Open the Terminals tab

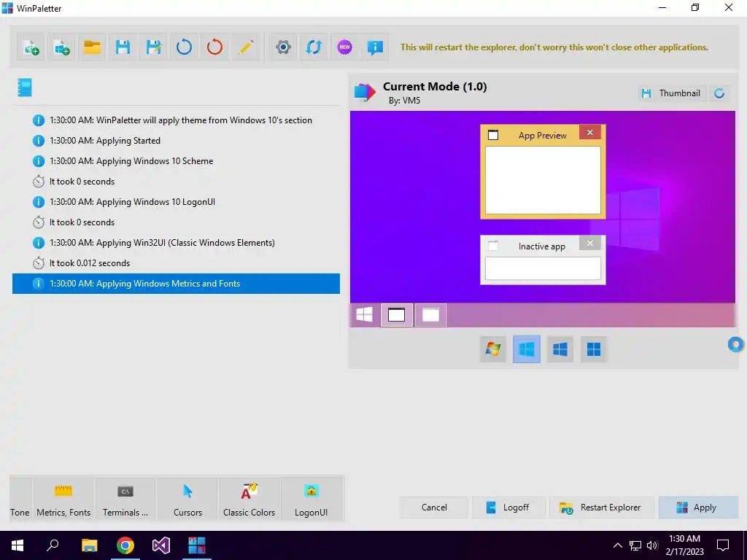coord(125,499)
